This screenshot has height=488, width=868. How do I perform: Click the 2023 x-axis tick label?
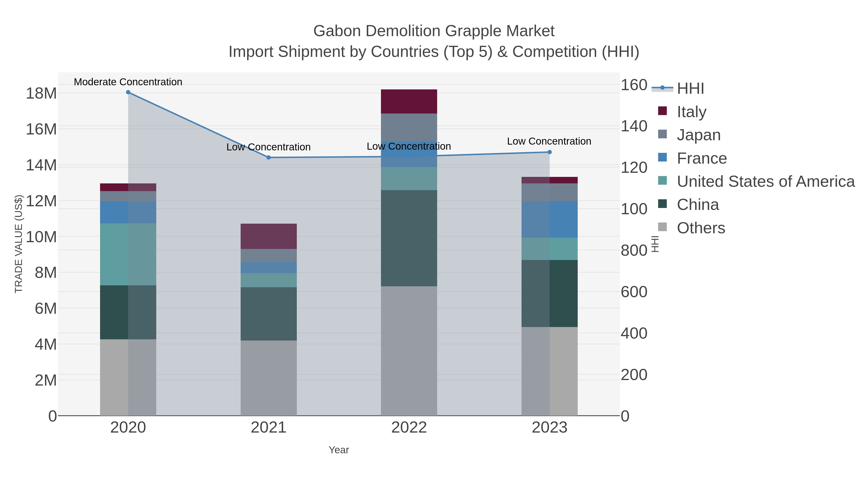pyautogui.click(x=549, y=428)
